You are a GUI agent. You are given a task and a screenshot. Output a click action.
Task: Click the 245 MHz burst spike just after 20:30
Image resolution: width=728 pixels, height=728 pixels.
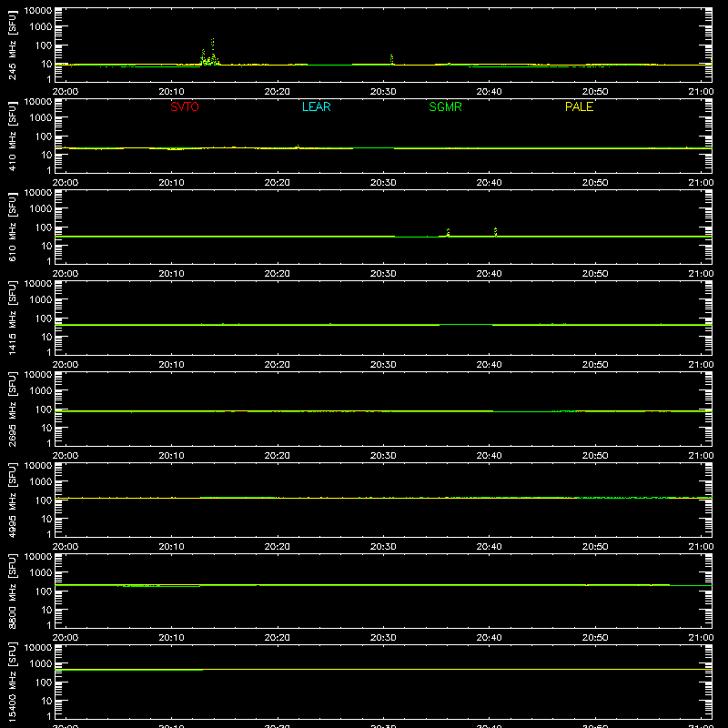coord(392,59)
